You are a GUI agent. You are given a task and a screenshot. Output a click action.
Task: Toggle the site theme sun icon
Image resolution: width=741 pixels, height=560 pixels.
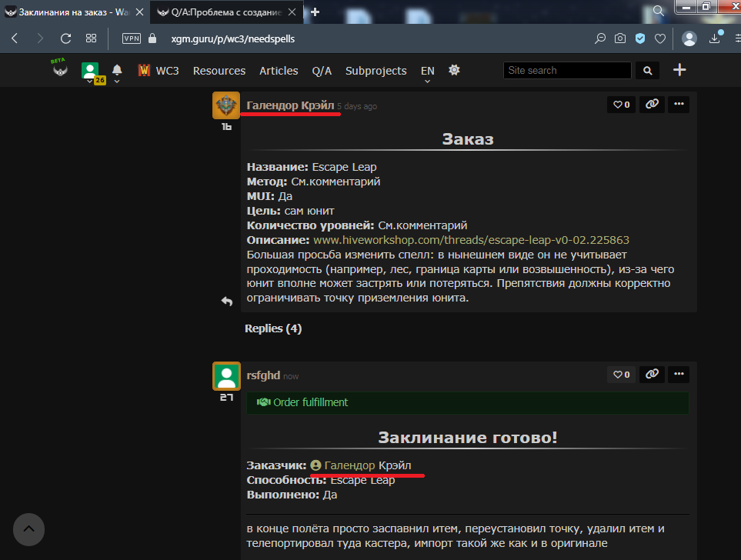[454, 70]
